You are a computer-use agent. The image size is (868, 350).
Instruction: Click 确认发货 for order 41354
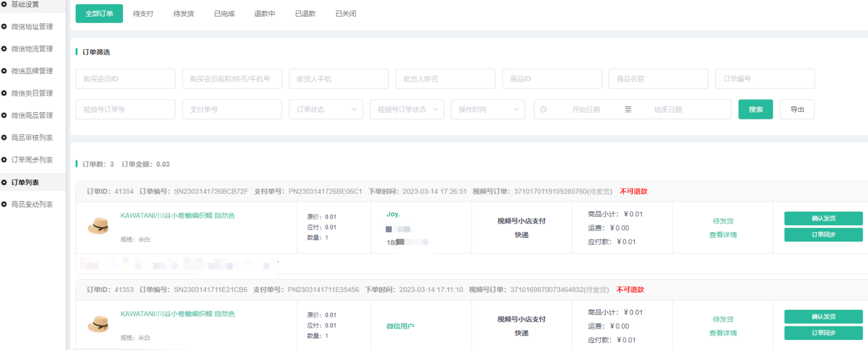[x=823, y=218]
